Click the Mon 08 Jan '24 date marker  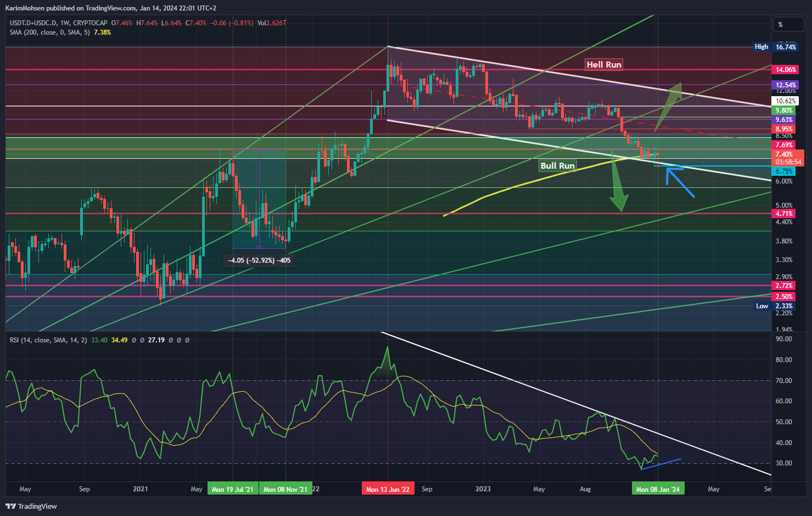[658, 489]
